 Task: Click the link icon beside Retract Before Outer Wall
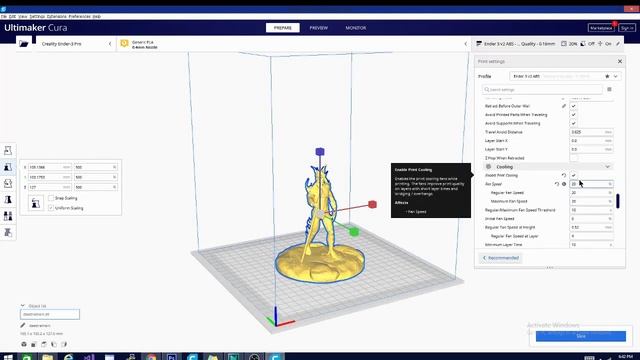pos(564,106)
